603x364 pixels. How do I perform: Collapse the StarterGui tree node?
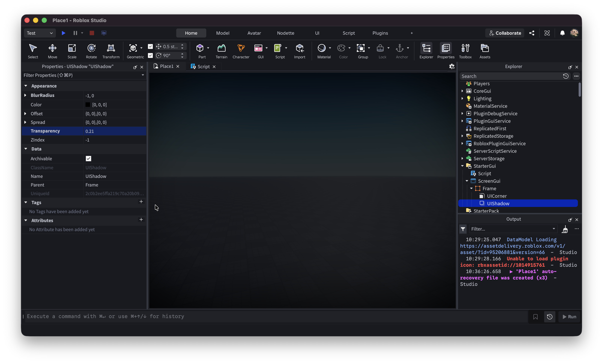462,166
